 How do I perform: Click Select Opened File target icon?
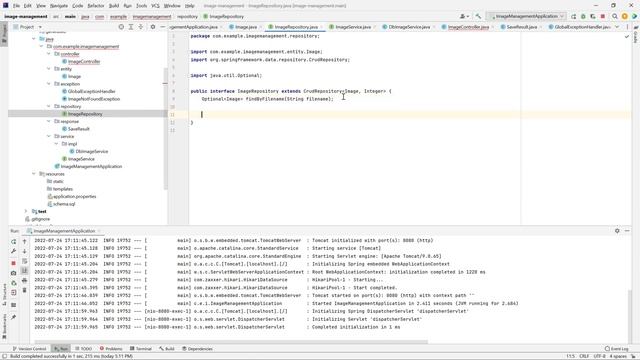tap(121, 27)
